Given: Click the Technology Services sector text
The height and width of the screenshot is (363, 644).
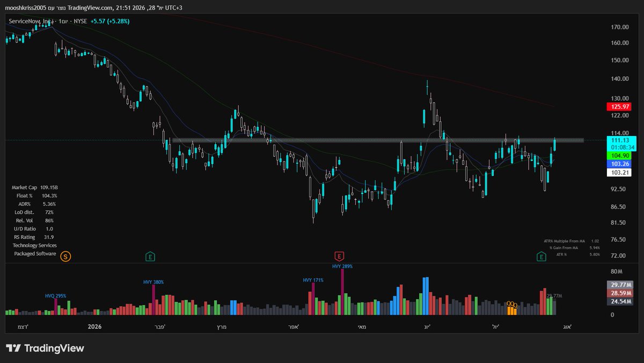Looking at the screenshot, I should (x=34, y=245).
